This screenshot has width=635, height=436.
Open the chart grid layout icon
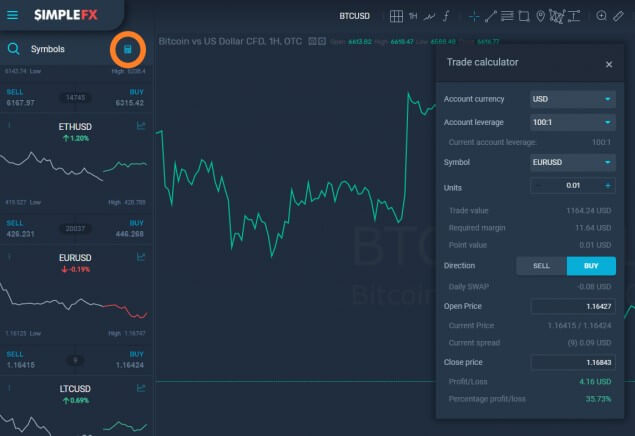point(396,16)
